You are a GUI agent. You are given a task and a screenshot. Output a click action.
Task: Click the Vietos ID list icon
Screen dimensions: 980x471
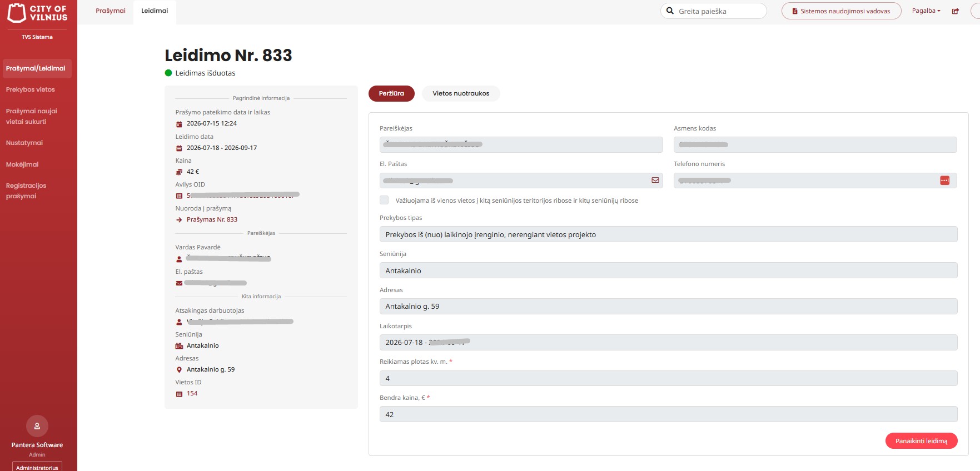tap(179, 394)
